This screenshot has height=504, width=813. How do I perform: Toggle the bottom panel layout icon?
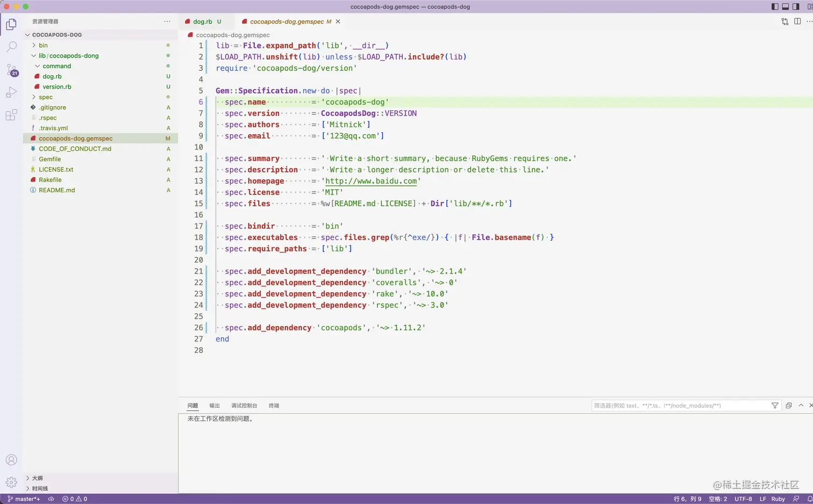click(786, 6)
